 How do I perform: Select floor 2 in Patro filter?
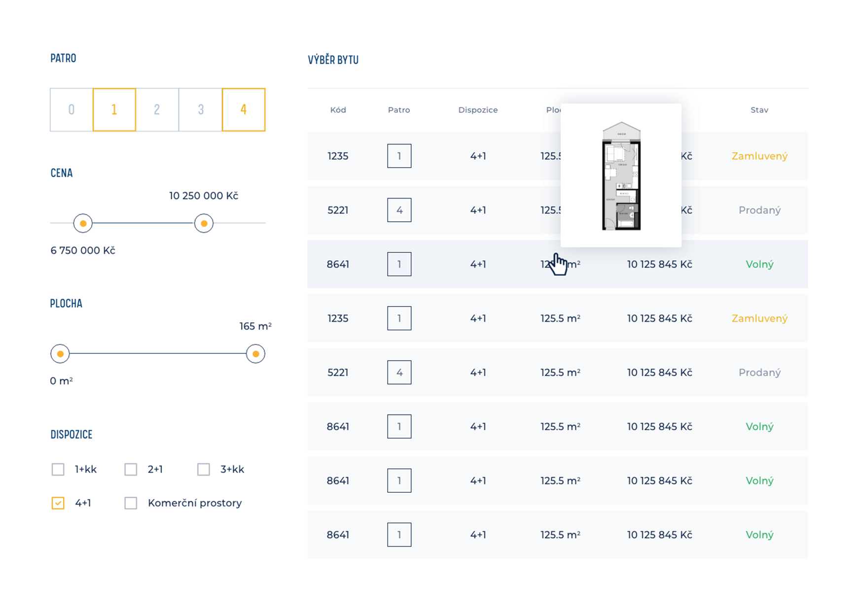157,109
